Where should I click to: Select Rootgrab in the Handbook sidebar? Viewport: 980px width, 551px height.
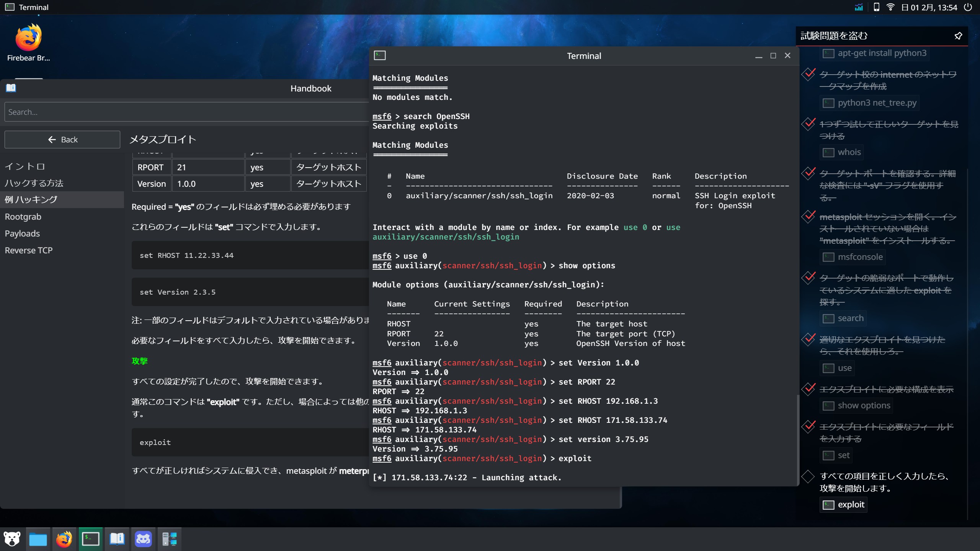click(23, 217)
